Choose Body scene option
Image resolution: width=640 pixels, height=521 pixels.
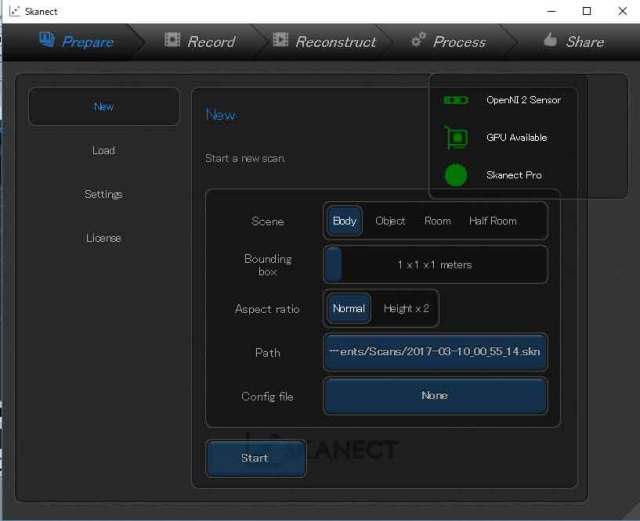(345, 221)
